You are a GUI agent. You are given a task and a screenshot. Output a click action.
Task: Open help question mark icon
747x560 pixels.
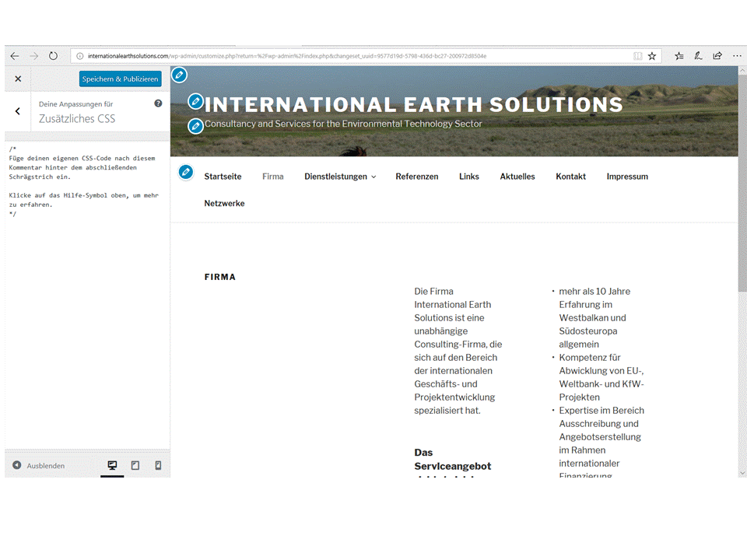point(158,103)
